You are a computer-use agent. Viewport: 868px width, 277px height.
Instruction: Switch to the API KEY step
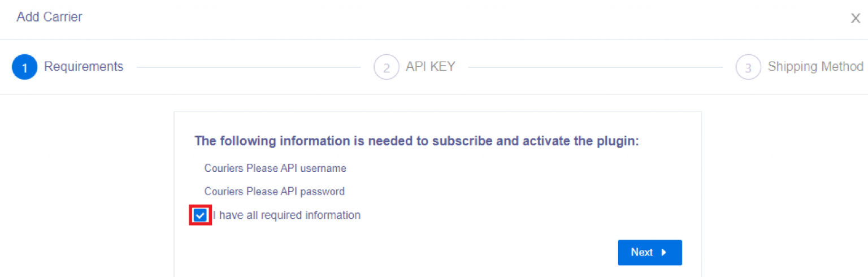click(x=430, y=67)
